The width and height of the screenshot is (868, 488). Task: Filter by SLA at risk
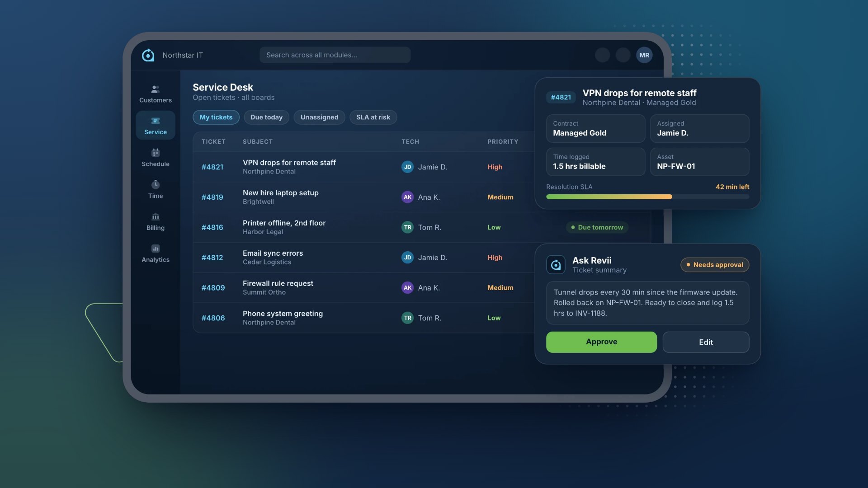(x=373, y=117)
